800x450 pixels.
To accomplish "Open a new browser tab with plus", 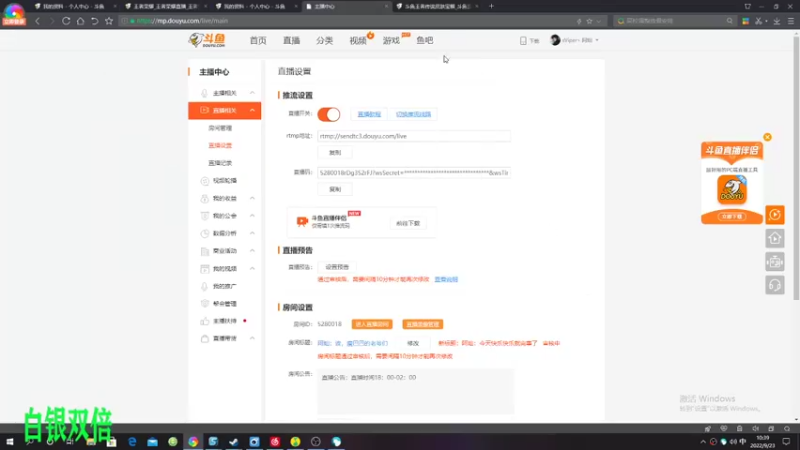I will [491, 6].
